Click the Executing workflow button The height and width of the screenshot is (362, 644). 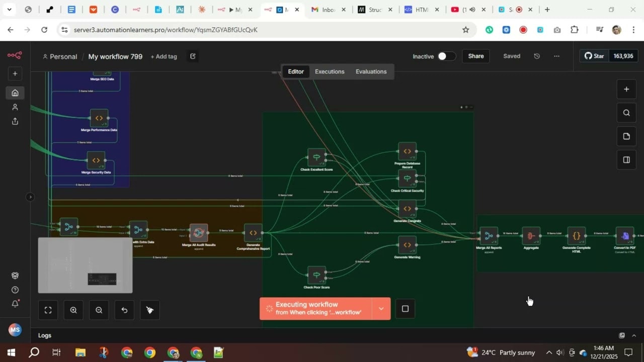(315, 308)
